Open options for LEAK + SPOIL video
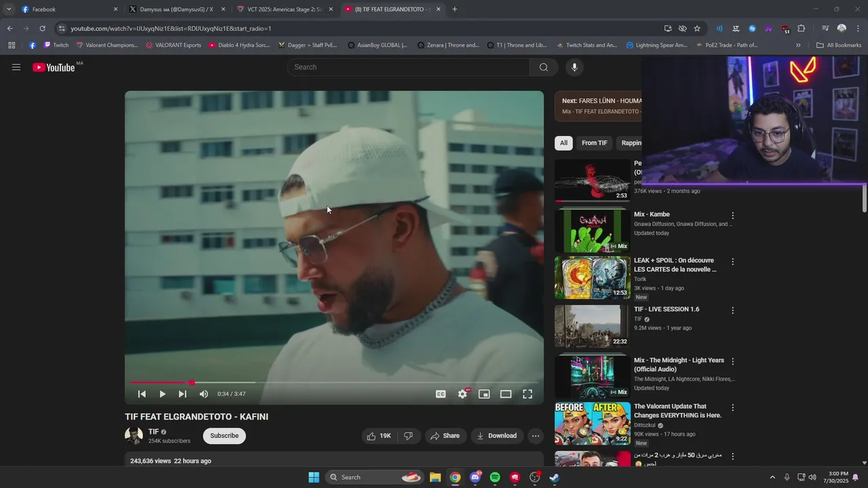868x488 pixels. (732, 262)
